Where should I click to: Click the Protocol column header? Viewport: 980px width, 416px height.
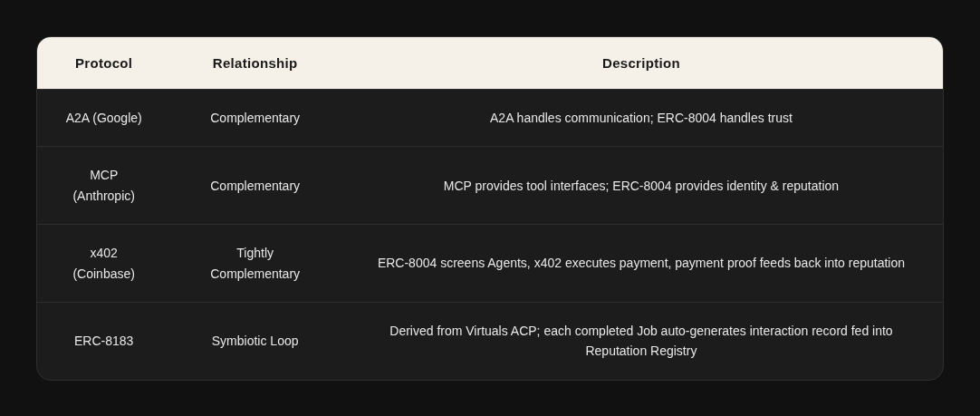(103, 63)
